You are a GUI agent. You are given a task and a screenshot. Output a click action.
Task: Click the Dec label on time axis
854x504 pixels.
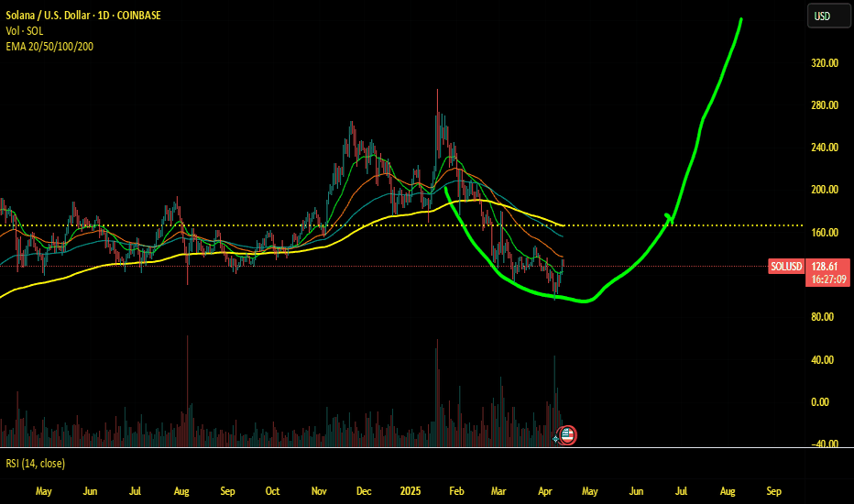pos(364,491)
